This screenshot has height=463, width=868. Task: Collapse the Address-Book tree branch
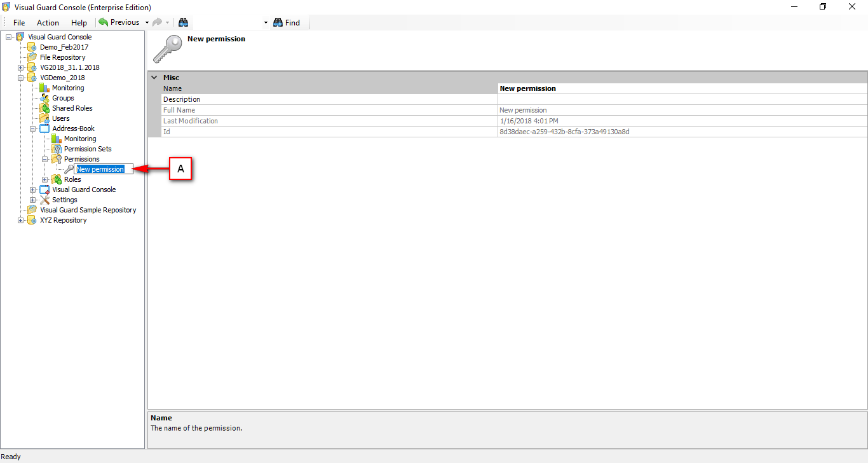[32, 128]
